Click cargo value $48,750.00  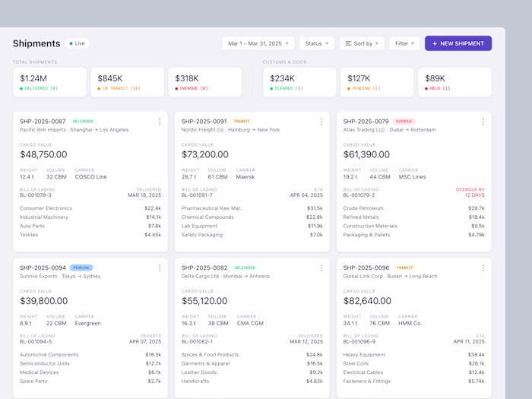(x=43, y=155)
